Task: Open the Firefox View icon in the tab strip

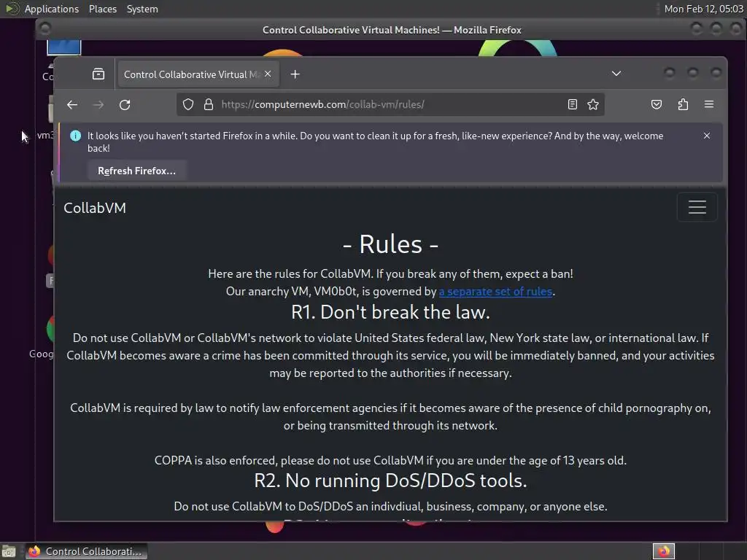Action: pyautogui.click(x=98, y=74)
